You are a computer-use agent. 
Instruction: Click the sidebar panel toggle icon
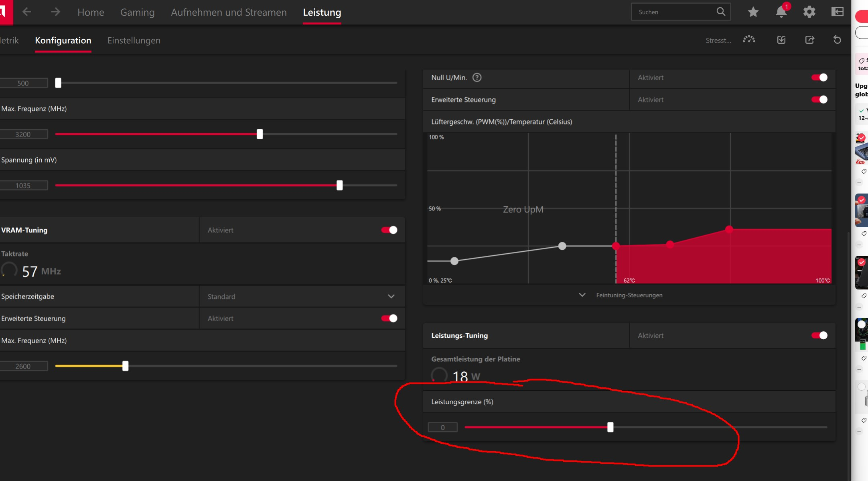(837, 12)
